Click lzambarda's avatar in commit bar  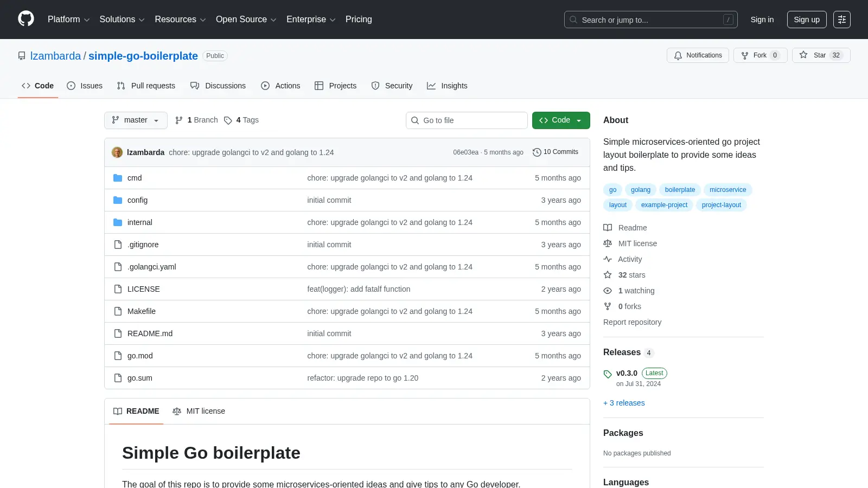pos(117,152)
